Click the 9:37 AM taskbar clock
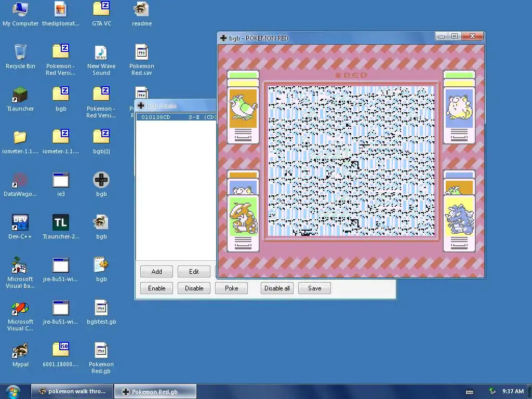 [x=513, y=391]
